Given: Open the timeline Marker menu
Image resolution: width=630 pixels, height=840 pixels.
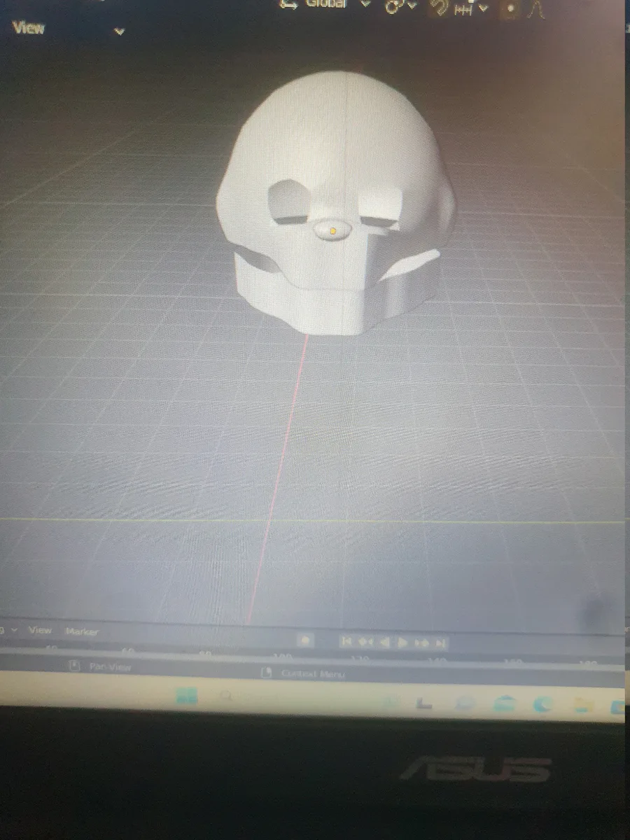Looking at the screenshot, I should coord(82,631).
